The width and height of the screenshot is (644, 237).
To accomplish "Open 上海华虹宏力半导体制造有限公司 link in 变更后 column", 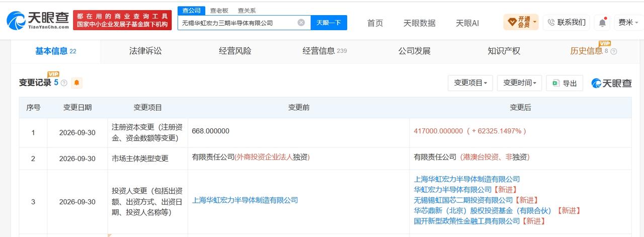I will point(466,179).
